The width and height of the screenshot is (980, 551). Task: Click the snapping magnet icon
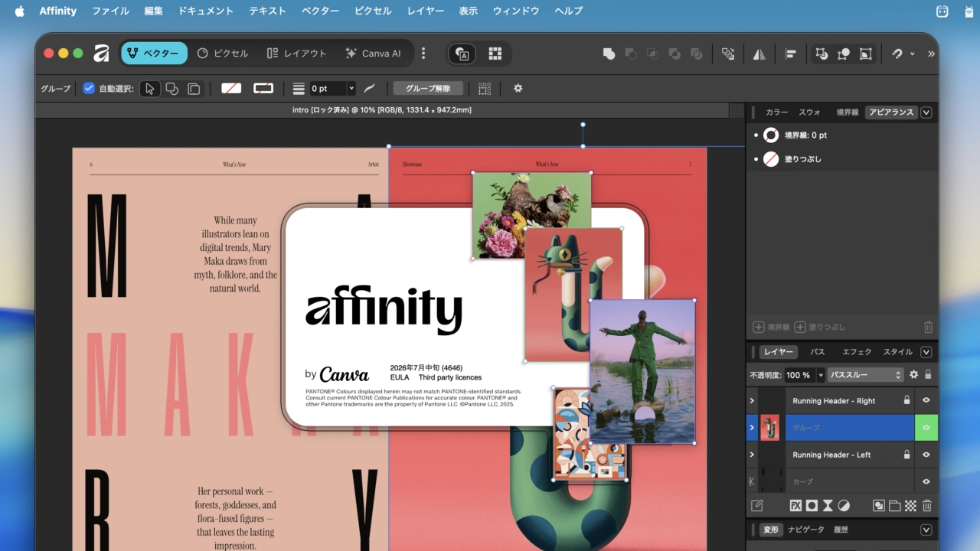[x=897, y=54]
